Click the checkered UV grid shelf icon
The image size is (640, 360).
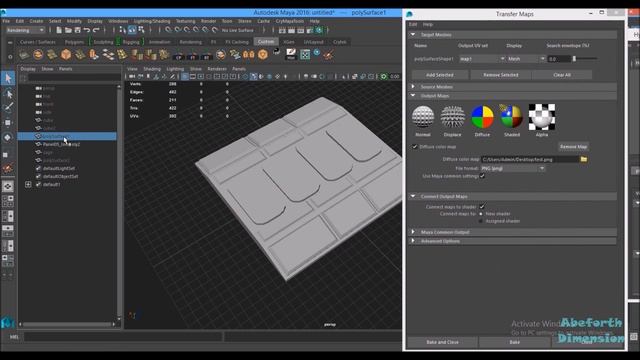coord(305,54)
